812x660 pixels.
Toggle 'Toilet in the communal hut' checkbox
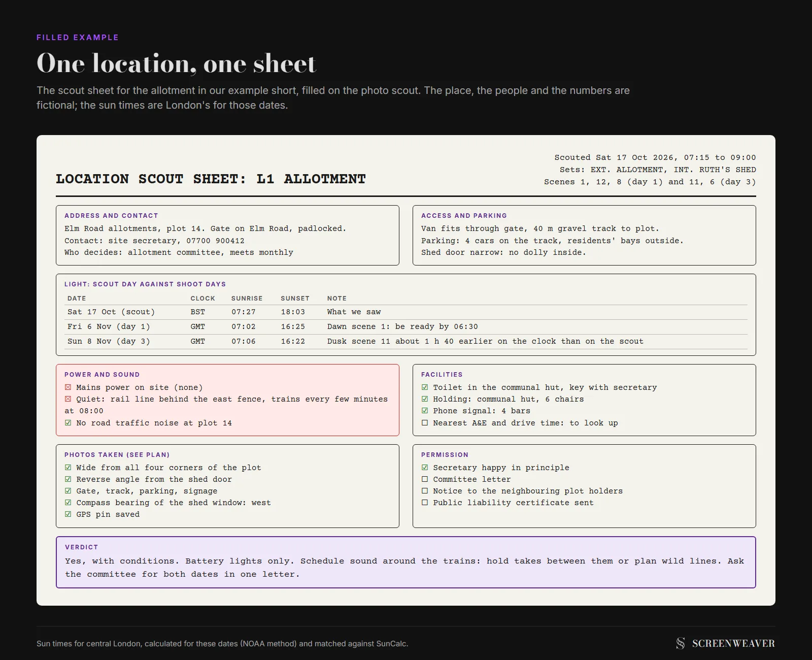coord(425,387)
